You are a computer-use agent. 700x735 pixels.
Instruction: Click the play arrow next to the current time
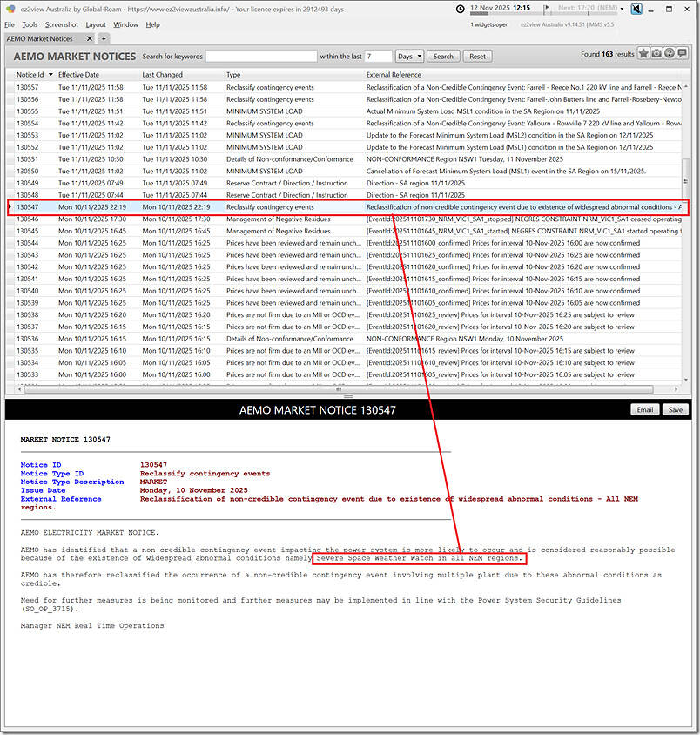pyautogui.click(x=547, y=9)
